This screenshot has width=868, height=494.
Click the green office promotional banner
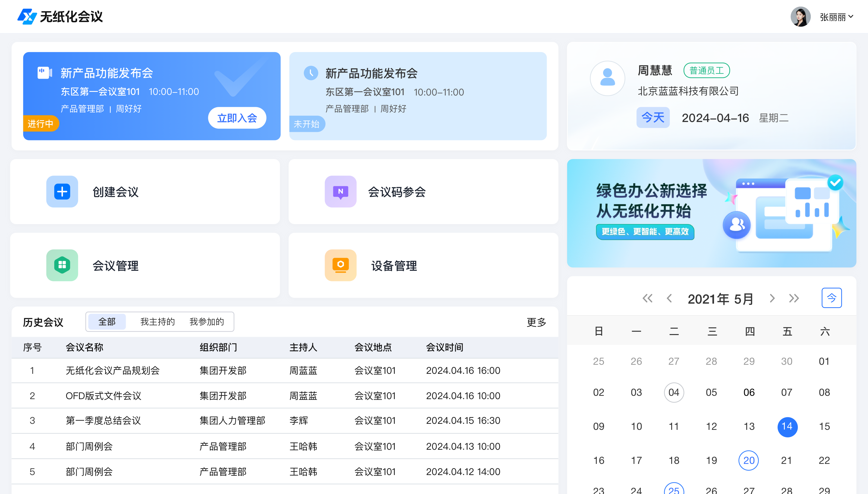pos(712,213)
